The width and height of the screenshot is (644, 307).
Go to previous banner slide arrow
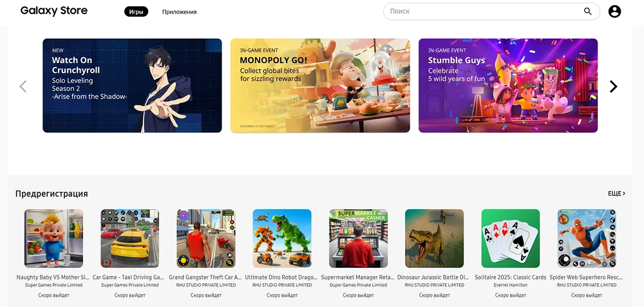click(x=23, y=86)
